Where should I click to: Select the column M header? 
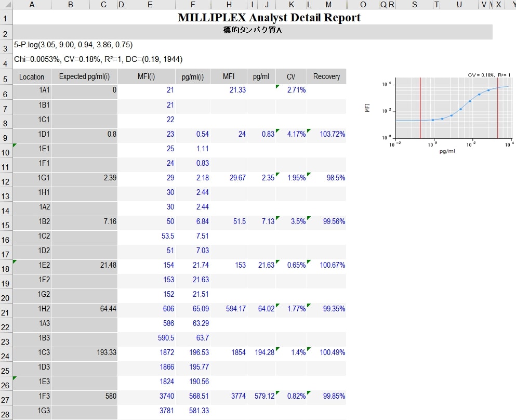tap(328, 5)
